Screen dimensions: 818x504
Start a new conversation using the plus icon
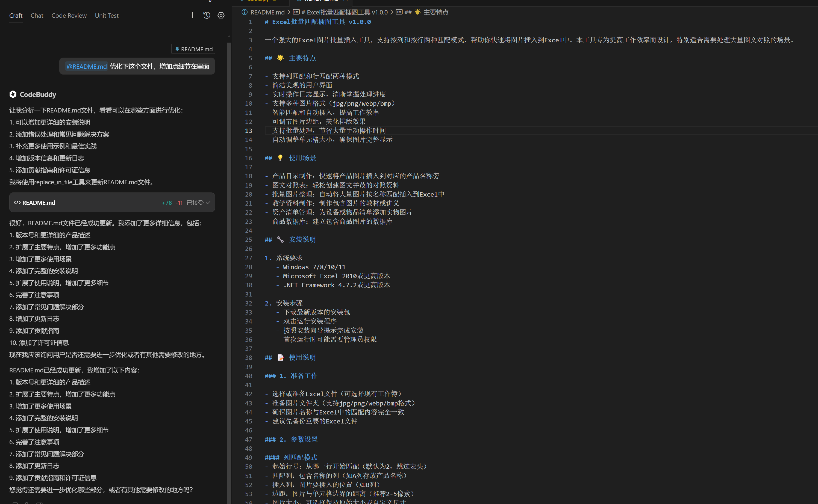tap(192, 15)
